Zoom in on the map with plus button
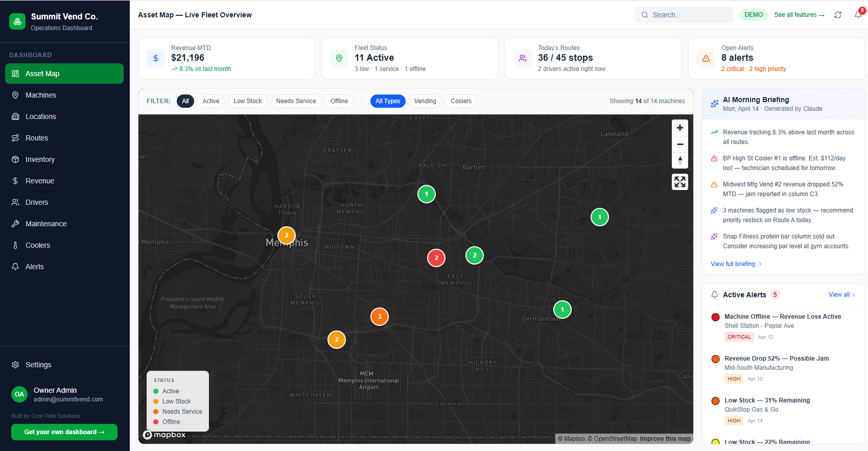The width and height of the screenshot is (868, 451). (680, 128)
